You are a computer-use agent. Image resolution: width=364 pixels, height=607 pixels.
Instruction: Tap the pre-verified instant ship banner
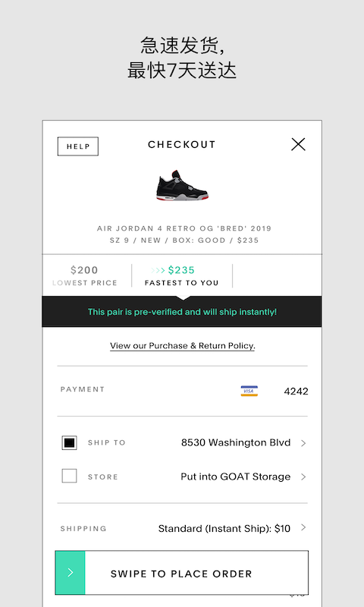tap(182, 312)
